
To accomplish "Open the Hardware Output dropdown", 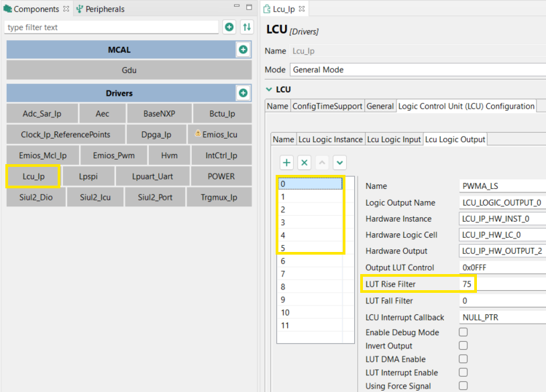I will click(502, 251).
